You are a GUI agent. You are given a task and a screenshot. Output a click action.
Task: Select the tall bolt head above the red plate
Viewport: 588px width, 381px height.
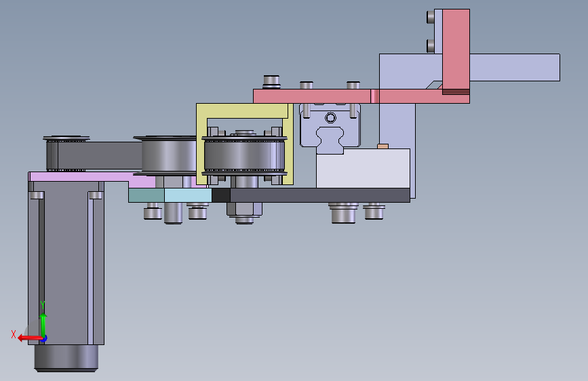[x=271, y=82]
